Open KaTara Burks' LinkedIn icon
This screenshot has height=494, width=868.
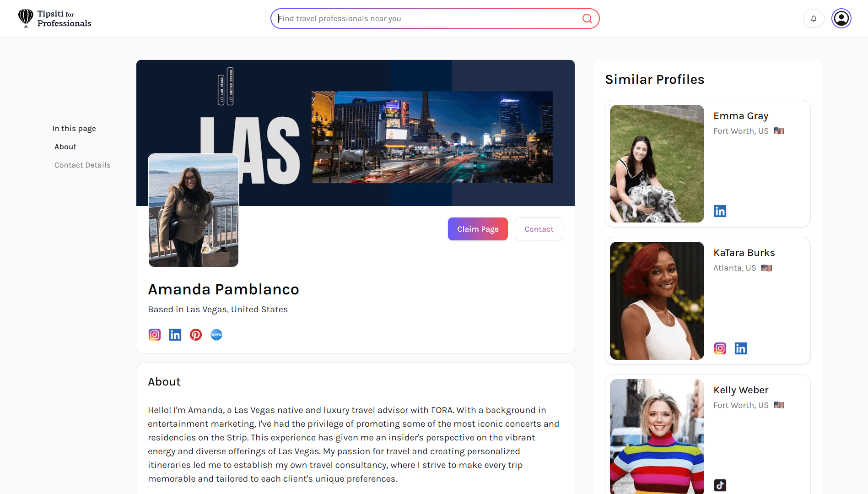741,348
